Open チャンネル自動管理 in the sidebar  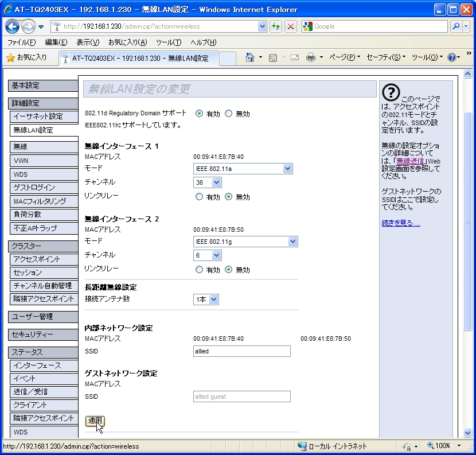44,286
